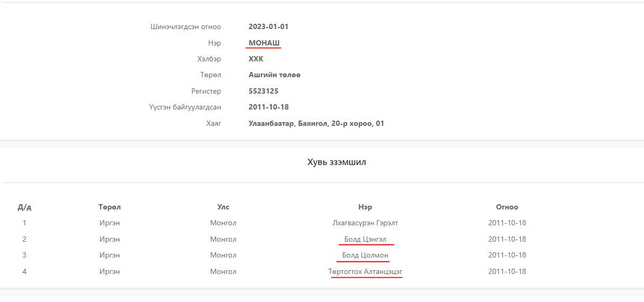Select shareholder Төртогтох Алтанцэцэг
644x302 pixels.
[365, 272]
